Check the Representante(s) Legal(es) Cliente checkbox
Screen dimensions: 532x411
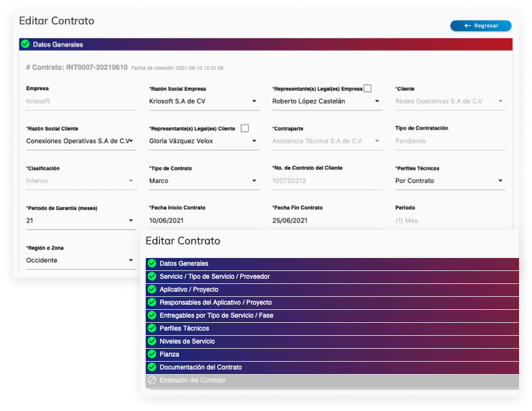pyautogui.click(x=244, y=128)
